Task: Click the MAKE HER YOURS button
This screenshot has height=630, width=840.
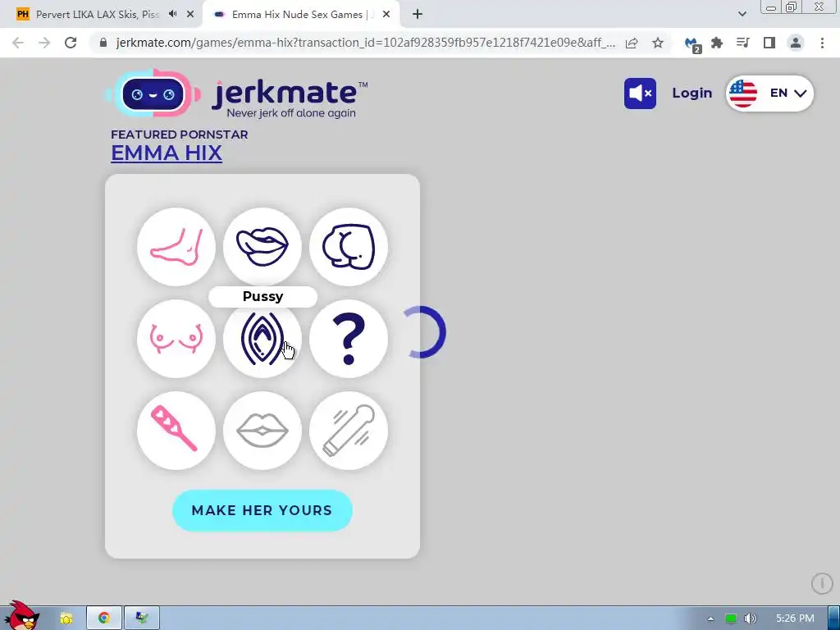Action: tap(262, 510)
